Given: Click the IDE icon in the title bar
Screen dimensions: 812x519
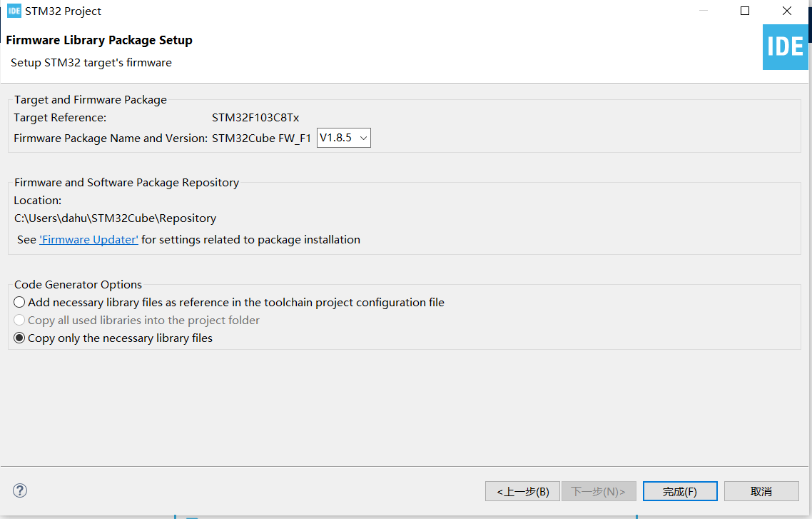Looking at the screenshot, I should point(14,11).
